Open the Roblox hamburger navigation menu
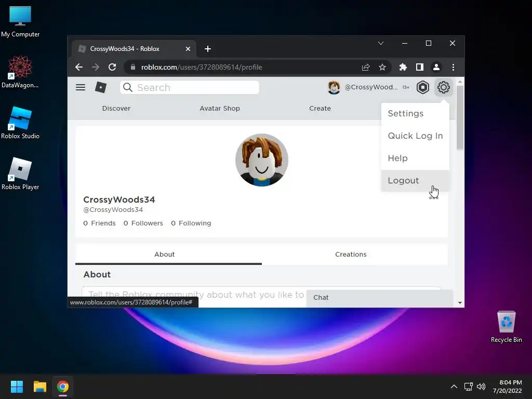The image size is (532, 399). click(x=81, y=87)
